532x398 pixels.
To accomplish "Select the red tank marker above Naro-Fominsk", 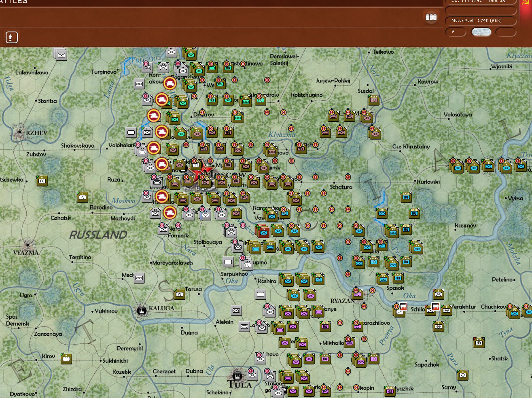I will 170,212.
